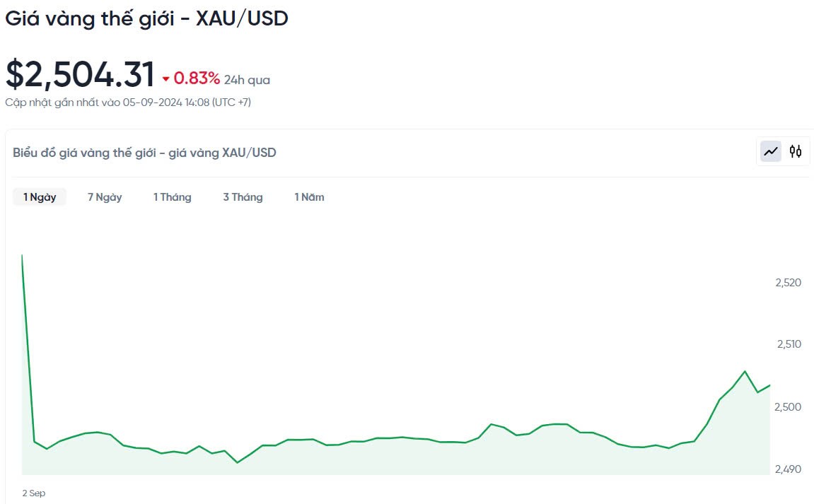This screenshot has width=814, height=504.
Task: Click the Giá vàng thế giới - XAU/USD heading
Action: (x=147, y=19)
